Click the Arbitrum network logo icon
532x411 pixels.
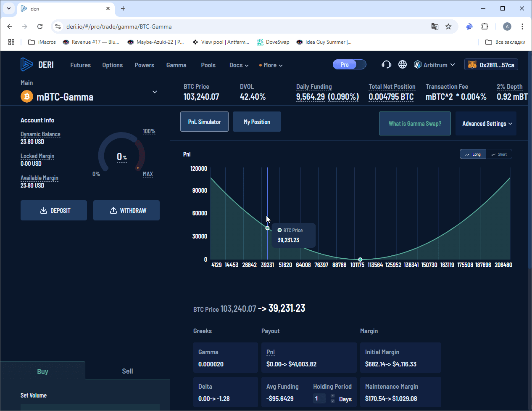(418, 65)
